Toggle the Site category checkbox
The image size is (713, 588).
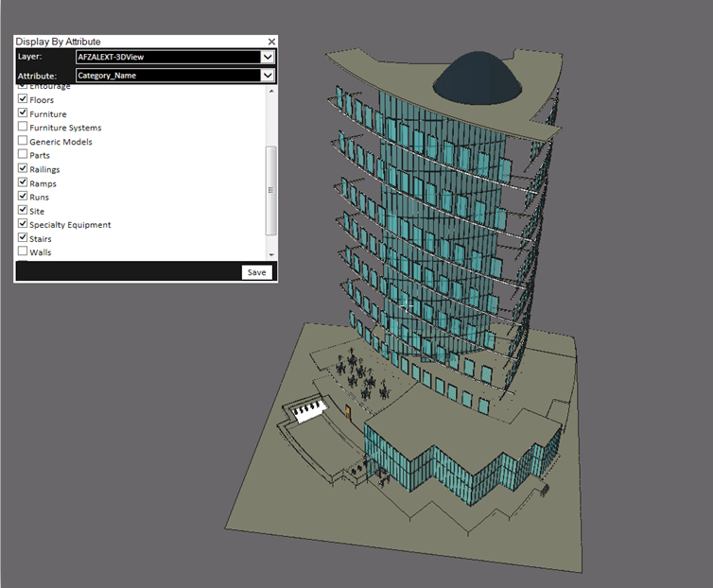pyautogui.click(x=23, y=211)
